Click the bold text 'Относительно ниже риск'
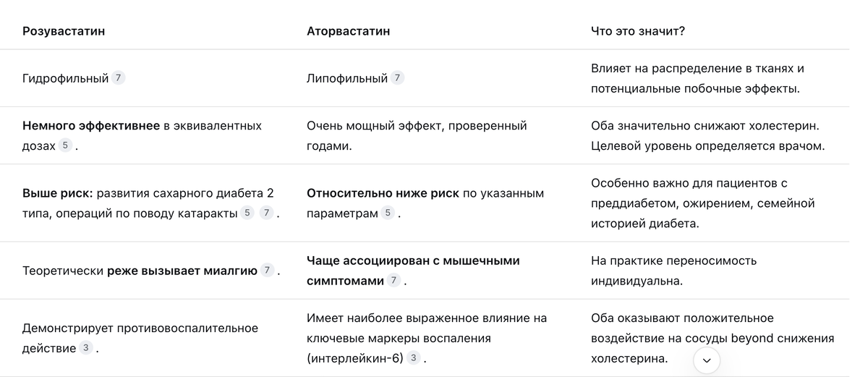Image resolution: width=868 pixels, height=377 pixels. (383, 193)
